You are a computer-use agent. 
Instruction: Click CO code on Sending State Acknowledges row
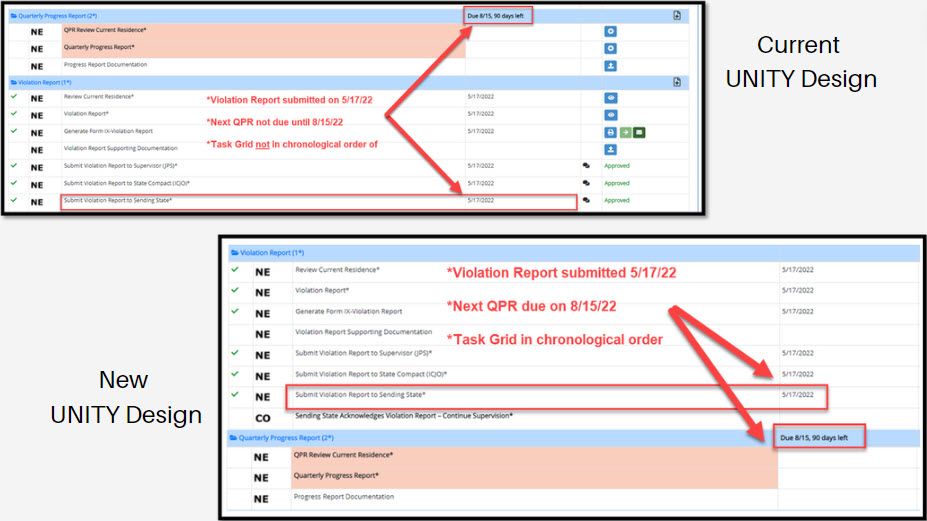point(263,418)
